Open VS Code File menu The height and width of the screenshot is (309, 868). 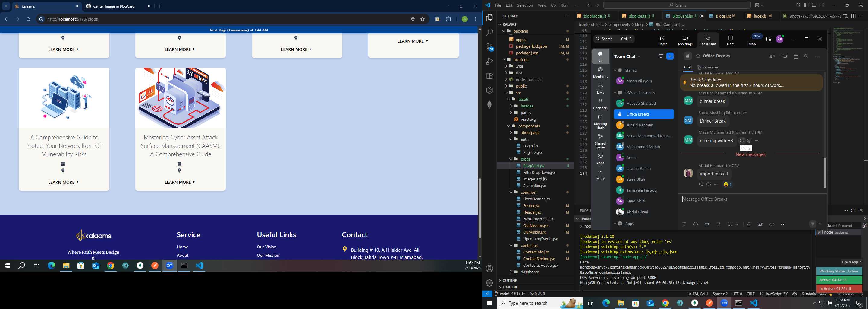pos(498,5)
